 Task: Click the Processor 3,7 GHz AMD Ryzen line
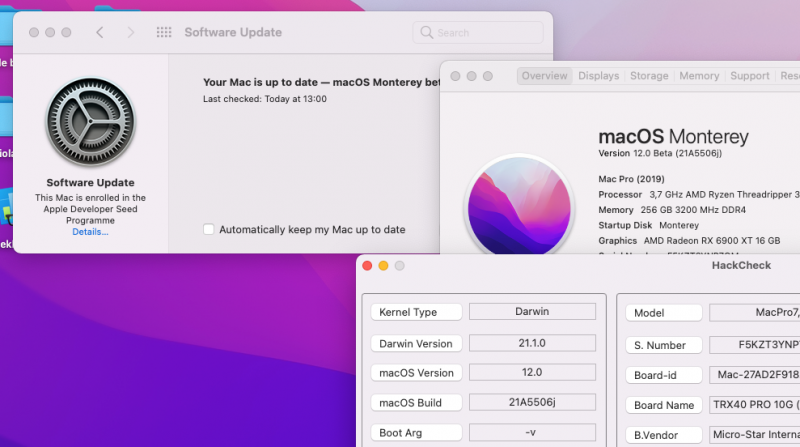pos(699,194)
